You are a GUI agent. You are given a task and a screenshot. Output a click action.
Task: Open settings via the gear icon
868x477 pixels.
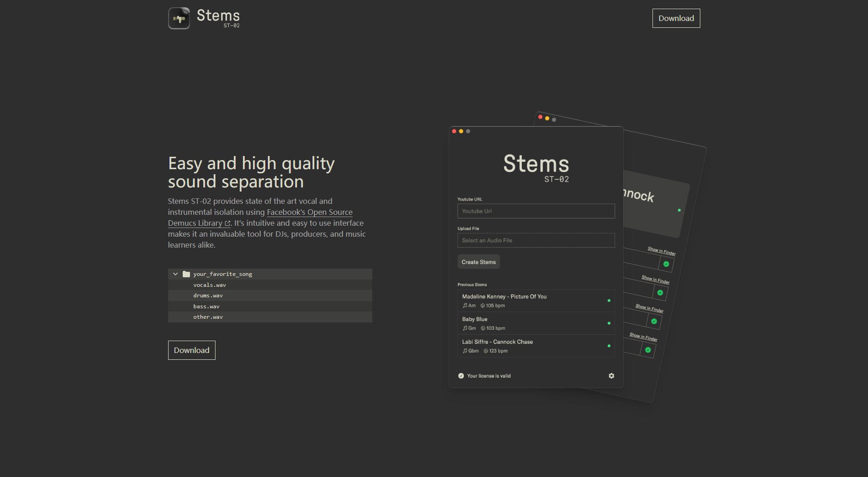tap(611, 376)
